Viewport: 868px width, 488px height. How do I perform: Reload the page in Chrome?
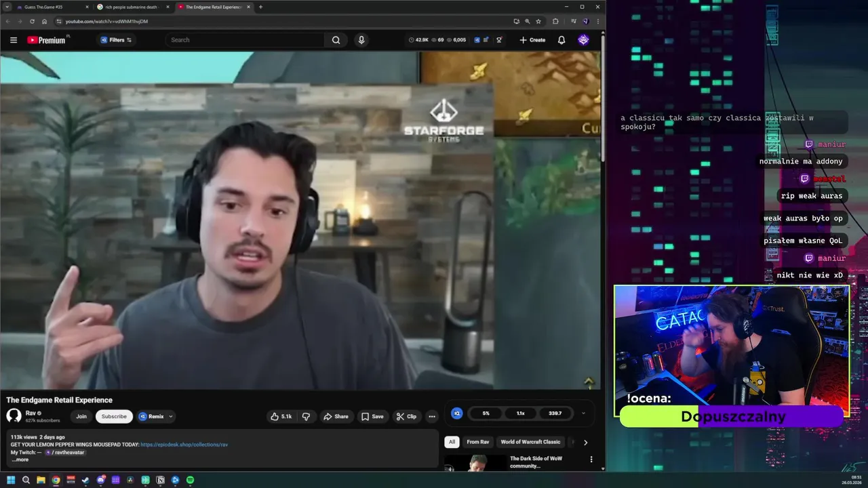(x=32, y=21)
